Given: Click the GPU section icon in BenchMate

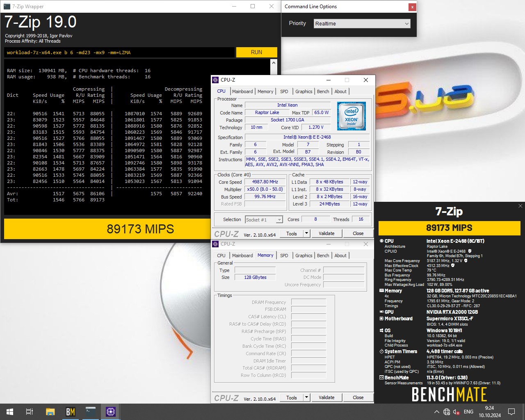Looking at the screenshot, I should click(x=381, y=312).
